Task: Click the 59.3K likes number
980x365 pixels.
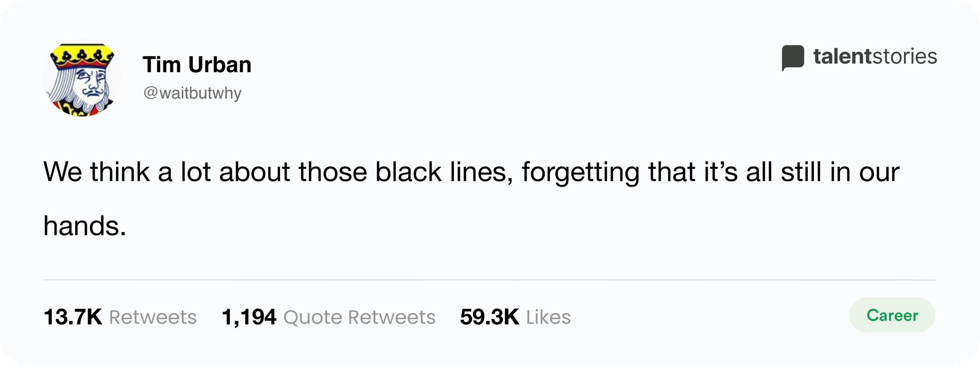Action: pyautogui.click(x=490, y=317)
